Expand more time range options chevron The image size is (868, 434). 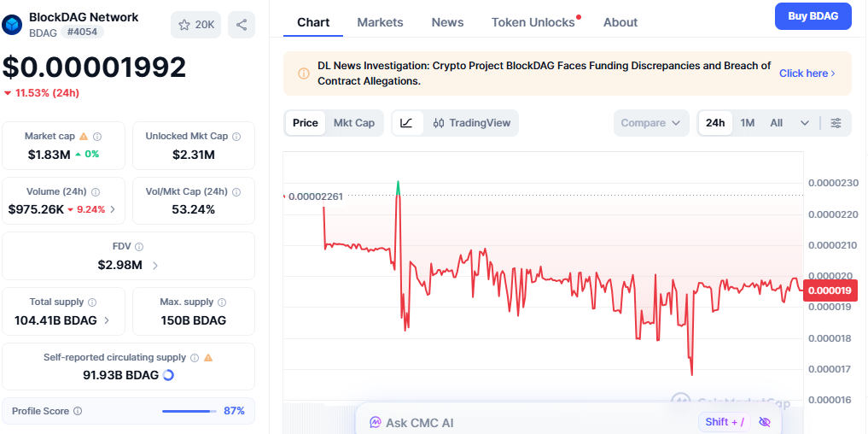[x=805, y=123]
